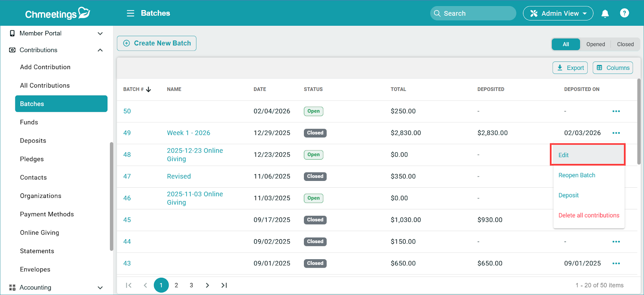Open three-dot menu for batch 50
This screenshot has height=295, width=644.
tap(616, 111)
